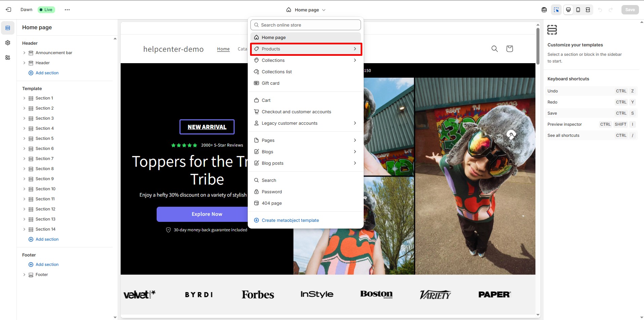644x320 pixels.
Task: Switch preview to fullscreen width view
Action: pyautogui.click(x=588, y=10)
